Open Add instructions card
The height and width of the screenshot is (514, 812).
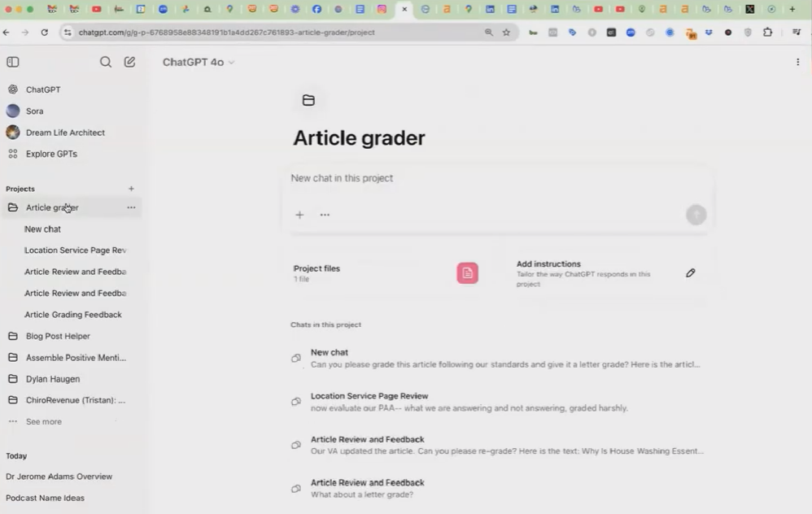(607, 273)
